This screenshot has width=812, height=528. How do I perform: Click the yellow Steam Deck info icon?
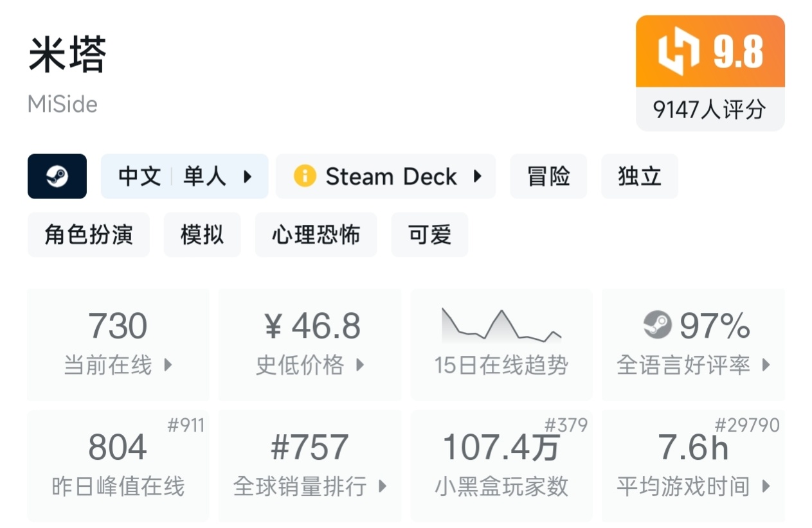point(305,176)
